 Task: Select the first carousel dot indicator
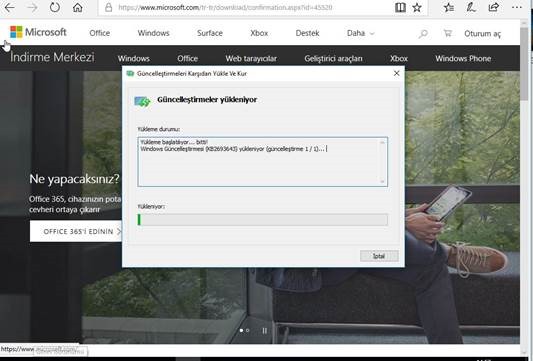coord(241,330)
